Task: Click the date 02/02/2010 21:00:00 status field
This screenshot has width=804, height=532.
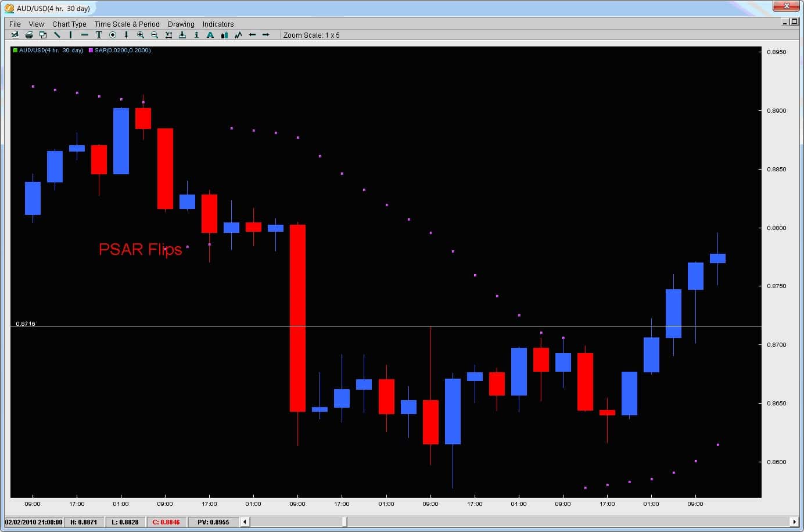Action: [34, 522]
